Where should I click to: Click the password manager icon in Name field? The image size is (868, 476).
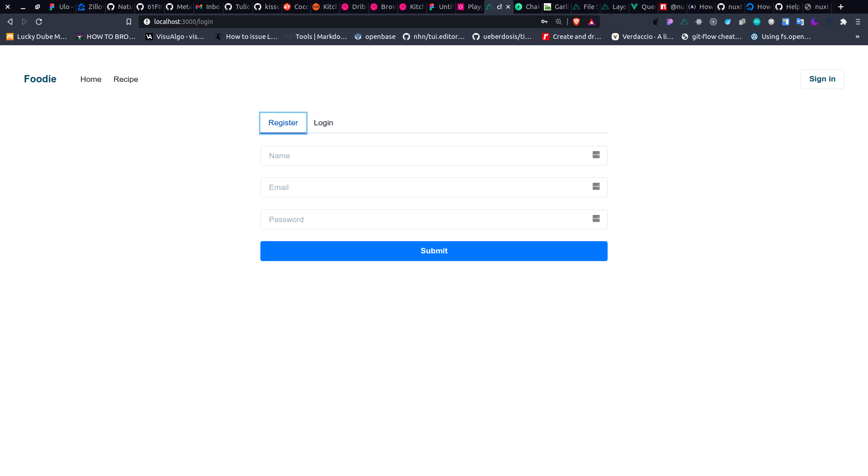coord(596,155)
